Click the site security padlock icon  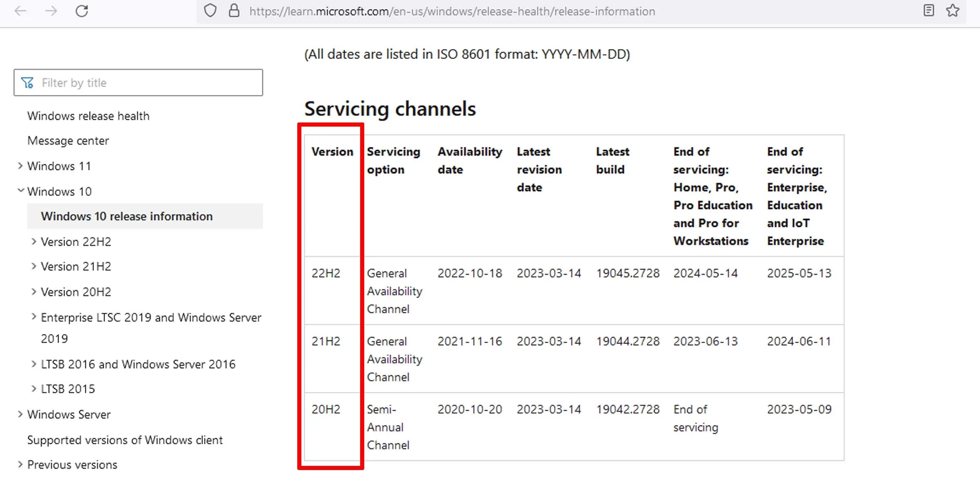tap(234, 11)
